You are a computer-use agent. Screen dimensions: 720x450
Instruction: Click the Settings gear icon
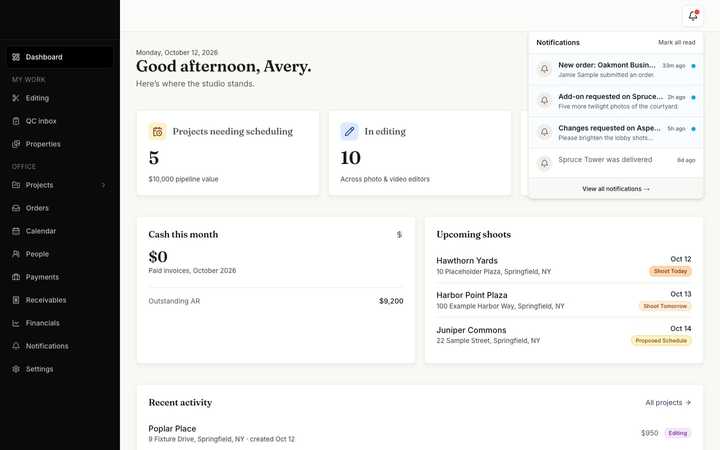[x=16, y=369]
